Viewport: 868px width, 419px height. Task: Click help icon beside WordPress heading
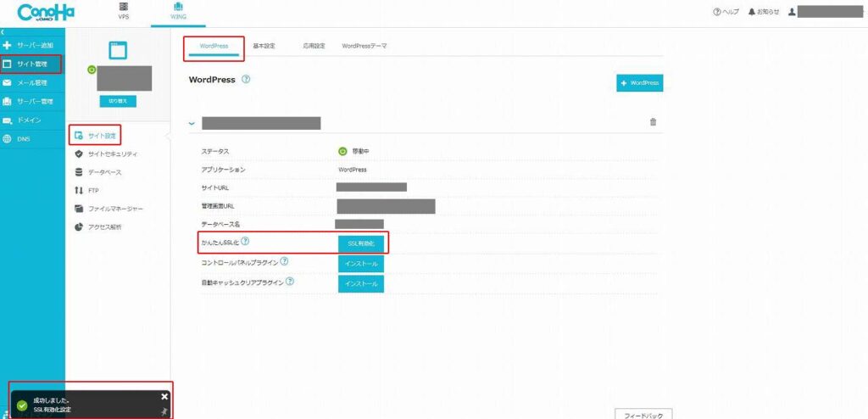point(246,79)
